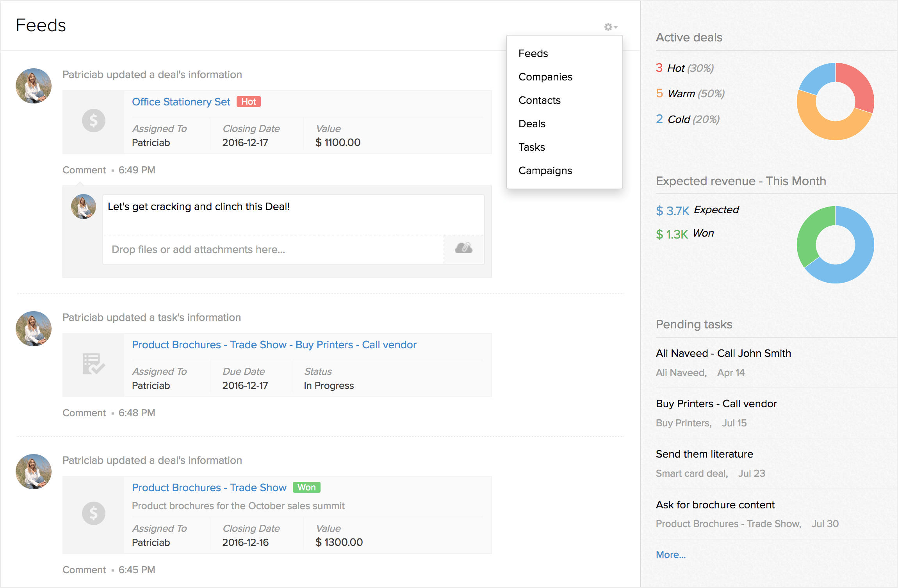The image size is (898, 588).
Task: Click the dollar deal icon beside Office Stationery Set
Action: [94, 121]
